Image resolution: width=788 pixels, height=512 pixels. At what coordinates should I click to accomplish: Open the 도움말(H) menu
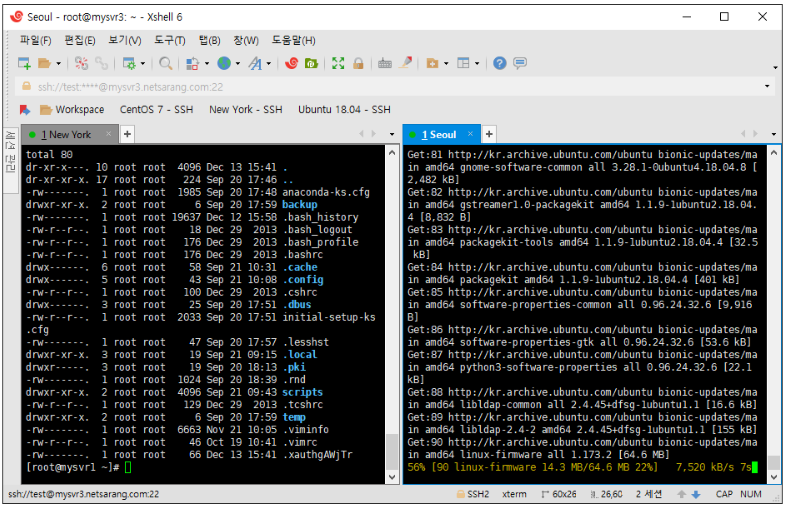pos(293,41)
